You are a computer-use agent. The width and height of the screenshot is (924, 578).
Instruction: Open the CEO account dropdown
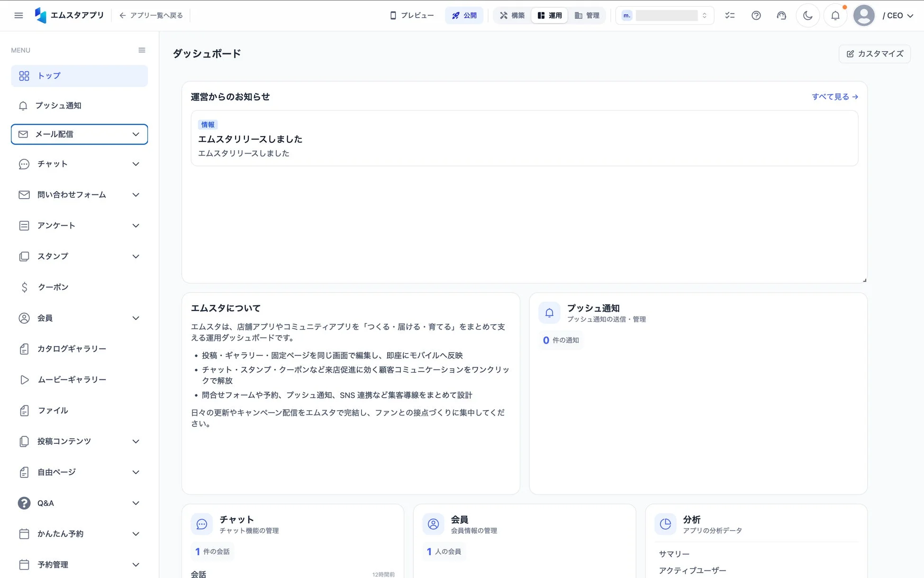tap(898, 15)
